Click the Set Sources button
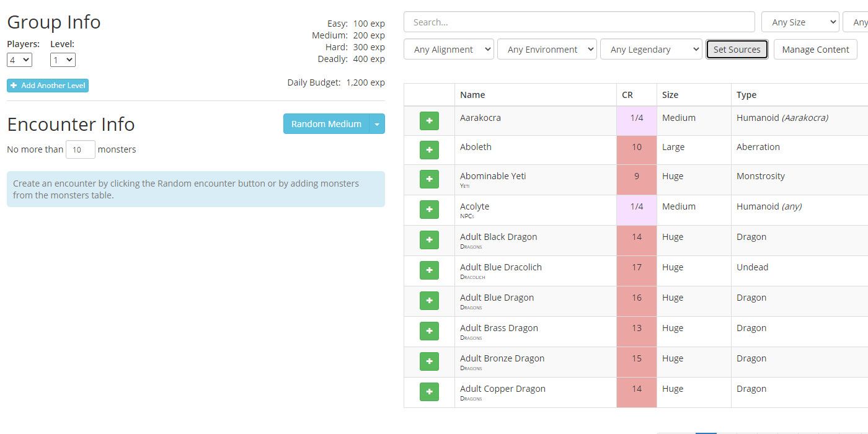The height and width of the screenshot is (434, 868). (x=737, y=50)
